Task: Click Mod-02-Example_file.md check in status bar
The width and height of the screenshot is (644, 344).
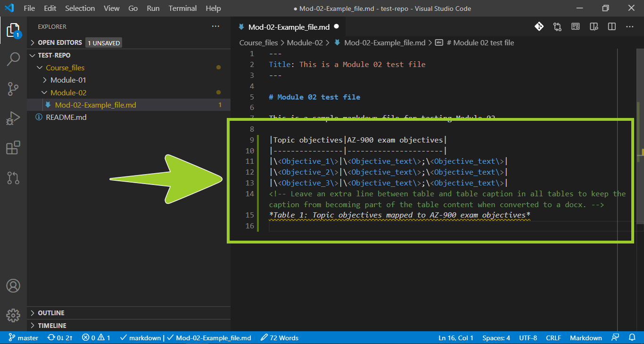Action: (209, 337)
